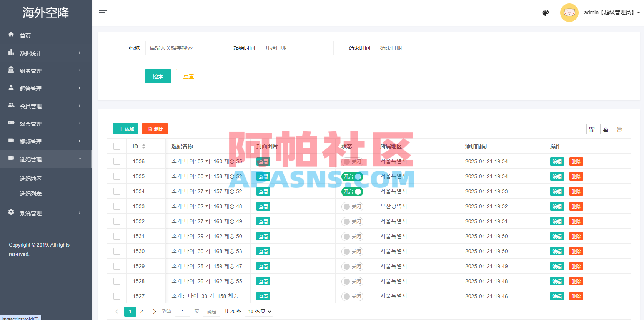The height and width of the screenshot is (320, 644).
Task: Click the table export icon
Action: point(606,129)
